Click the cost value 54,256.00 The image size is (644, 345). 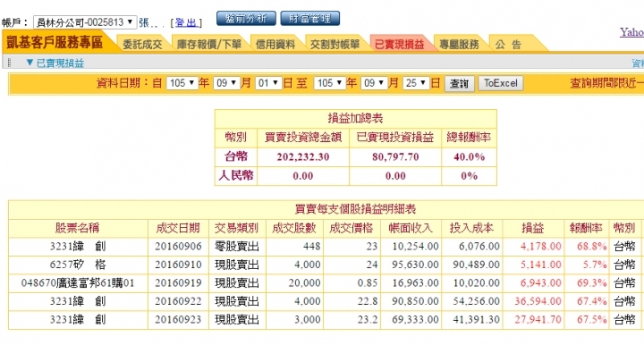(x=476, y=301)
